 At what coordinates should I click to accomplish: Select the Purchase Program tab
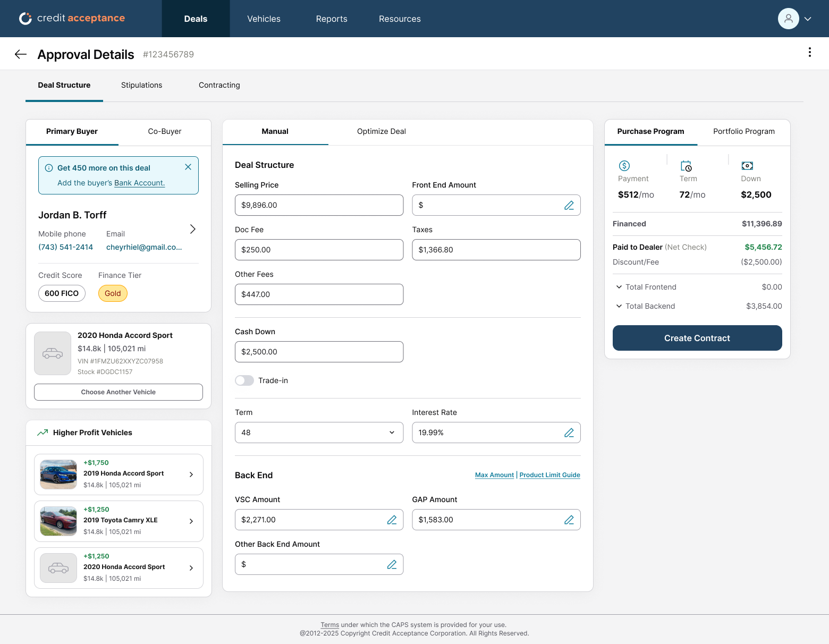point(651,131)
